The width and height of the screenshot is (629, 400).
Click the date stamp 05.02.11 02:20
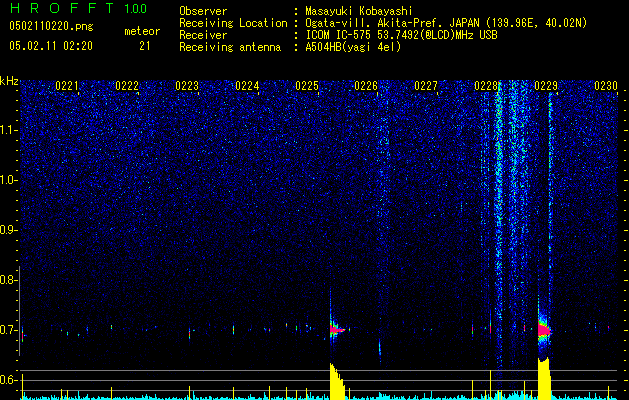point(51,46)
